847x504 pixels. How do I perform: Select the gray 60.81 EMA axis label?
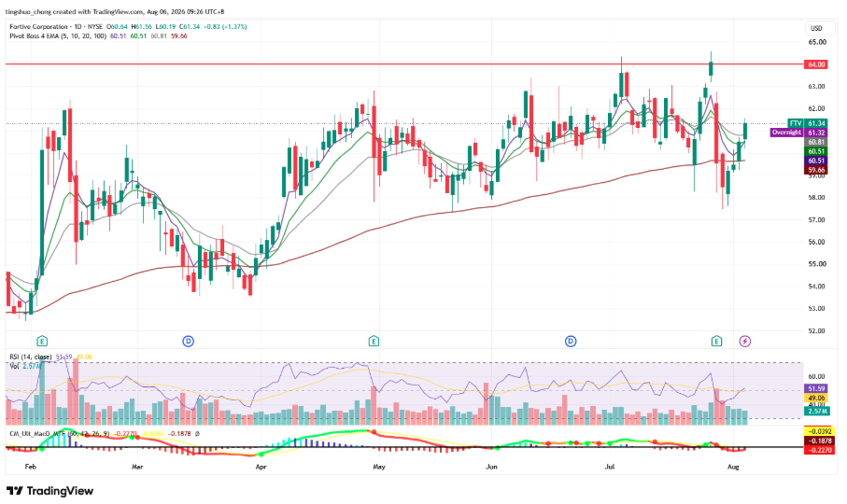click(816, 142)
